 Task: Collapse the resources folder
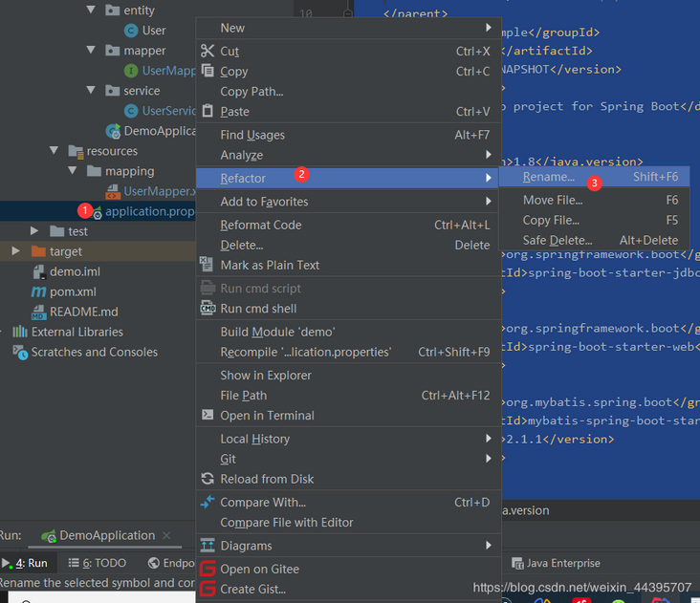54,150
